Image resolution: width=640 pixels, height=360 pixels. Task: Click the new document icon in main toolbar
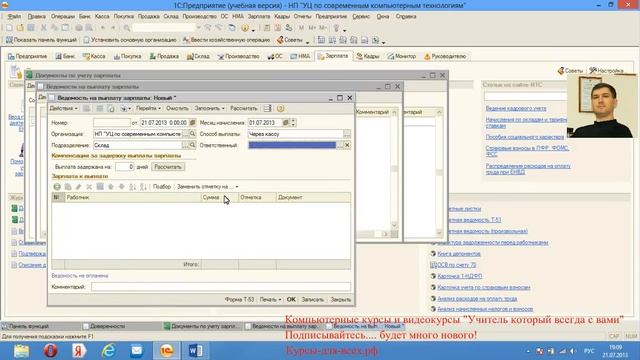click(9, 28)
